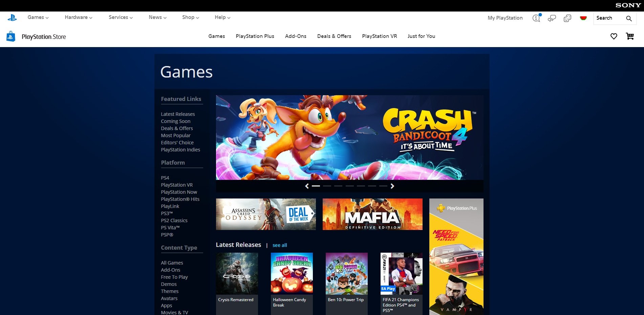Expand the Services dropdown menu

pos(121,17)
